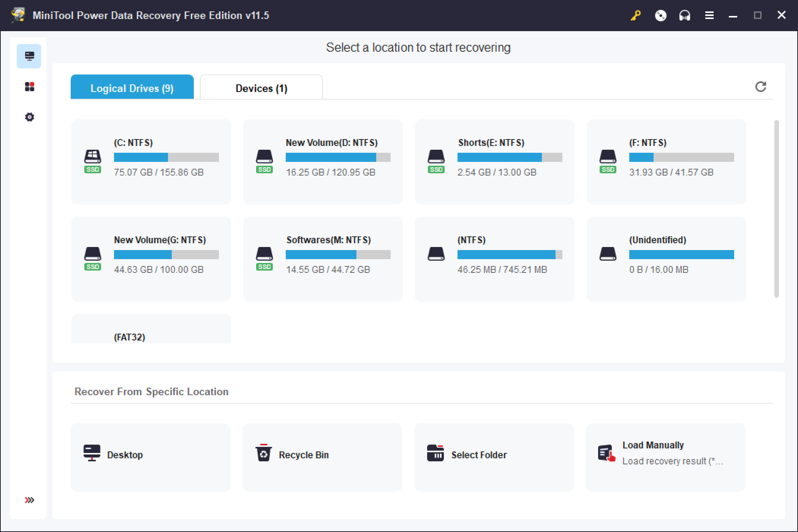The image size is (798, 532).
Task: Click 31.93 GB / 41.57 GB text
Action: click(x=671, y=172)
